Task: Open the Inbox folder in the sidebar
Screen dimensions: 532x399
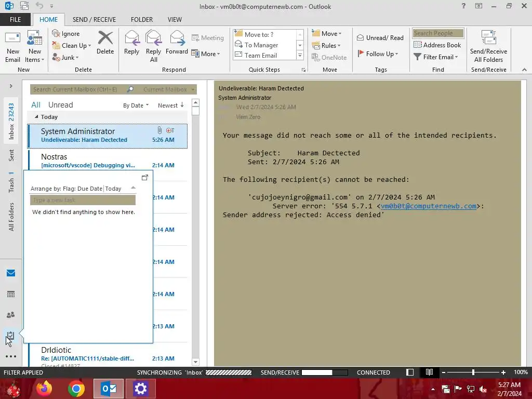Action: (x=11, y=122)
